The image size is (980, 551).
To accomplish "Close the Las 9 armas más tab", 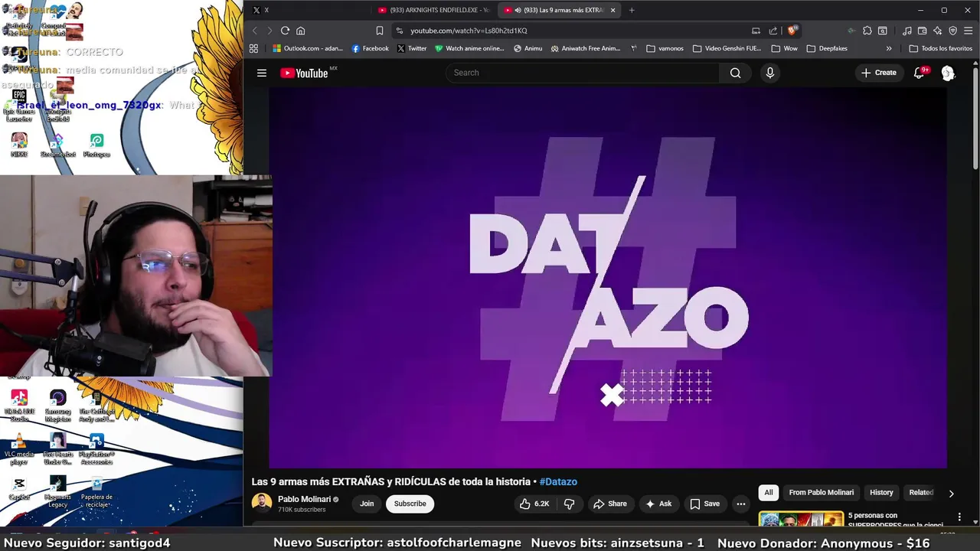I will click(x=612, y=10).
